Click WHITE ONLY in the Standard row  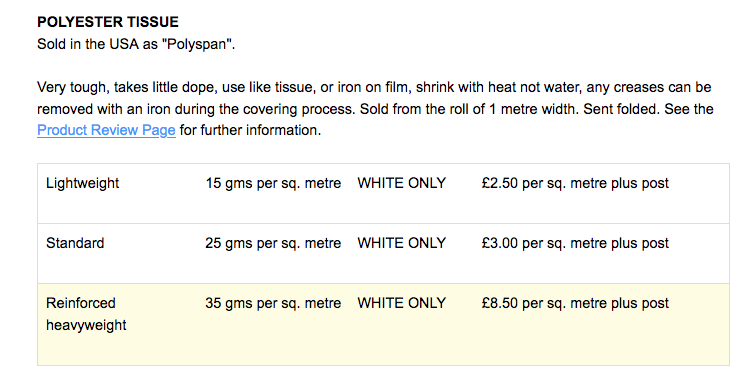click(402, 243)
